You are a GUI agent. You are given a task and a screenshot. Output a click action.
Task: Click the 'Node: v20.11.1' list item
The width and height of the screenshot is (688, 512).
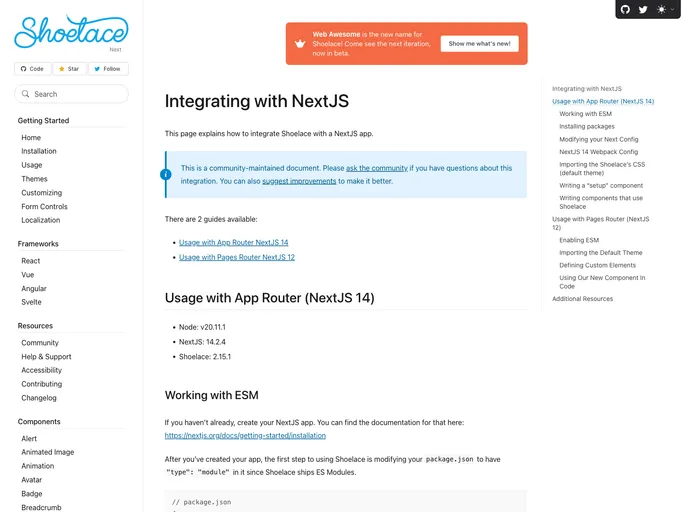(x=202, y=327)
